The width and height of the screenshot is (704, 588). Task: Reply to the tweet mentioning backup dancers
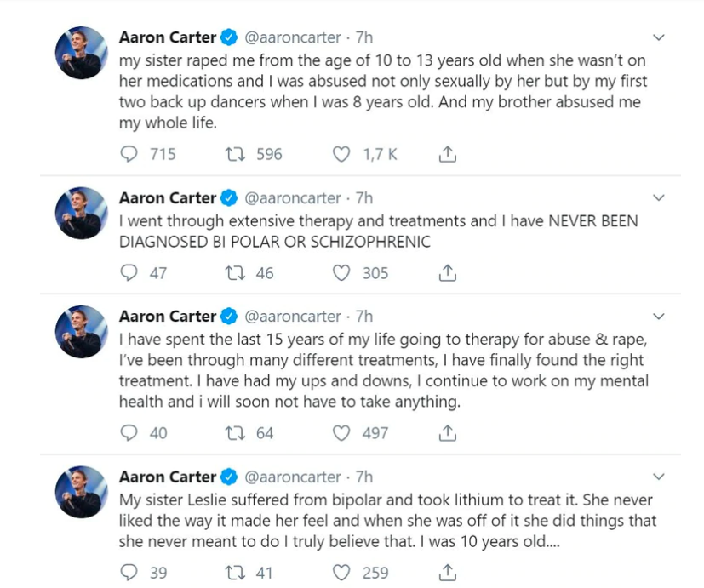pos(129,154)
